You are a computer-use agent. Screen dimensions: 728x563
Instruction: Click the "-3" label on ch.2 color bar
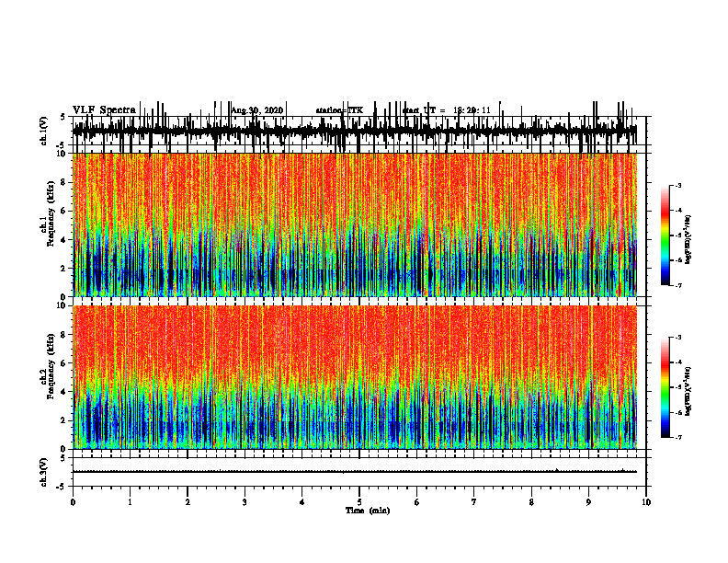click(678, 338)
